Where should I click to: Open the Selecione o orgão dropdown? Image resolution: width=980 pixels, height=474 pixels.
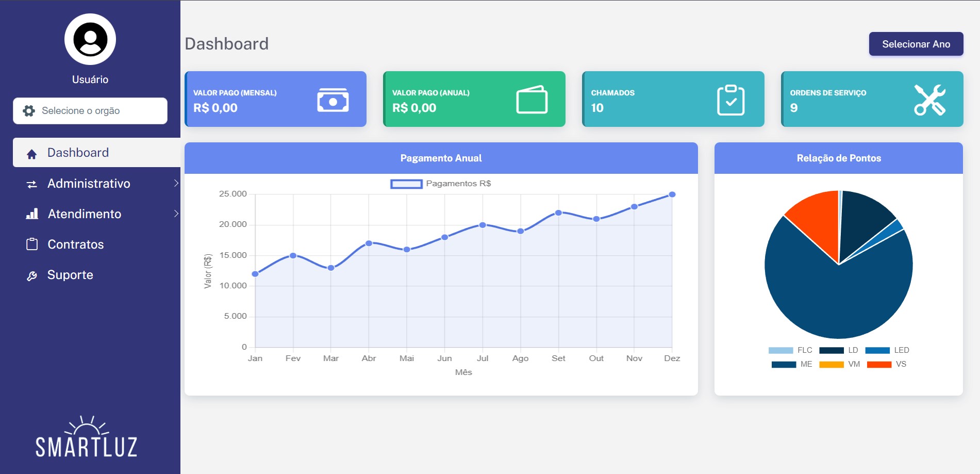tap(90, 111)
